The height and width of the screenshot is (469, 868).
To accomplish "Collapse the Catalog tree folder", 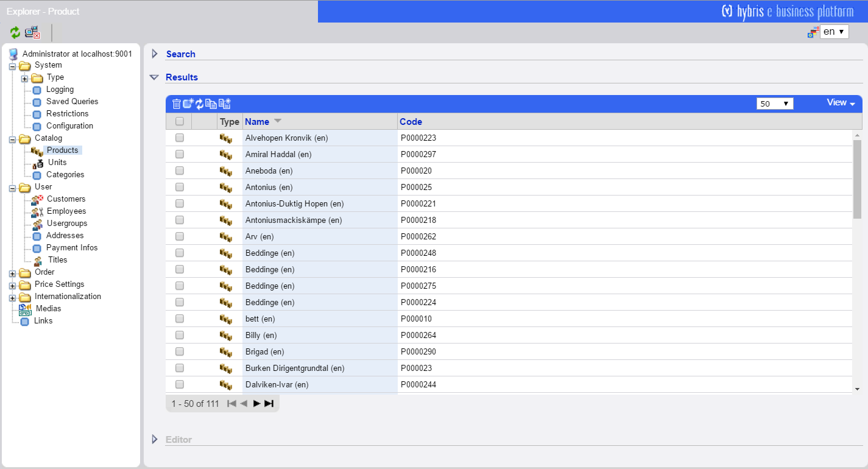I will click(x=12, y=139).
